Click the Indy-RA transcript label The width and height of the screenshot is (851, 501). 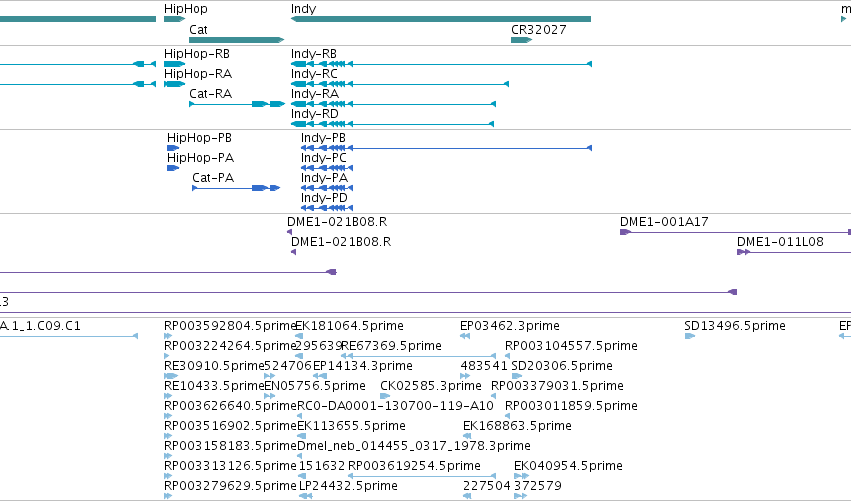pyautogui.click(x=315, y=94)
